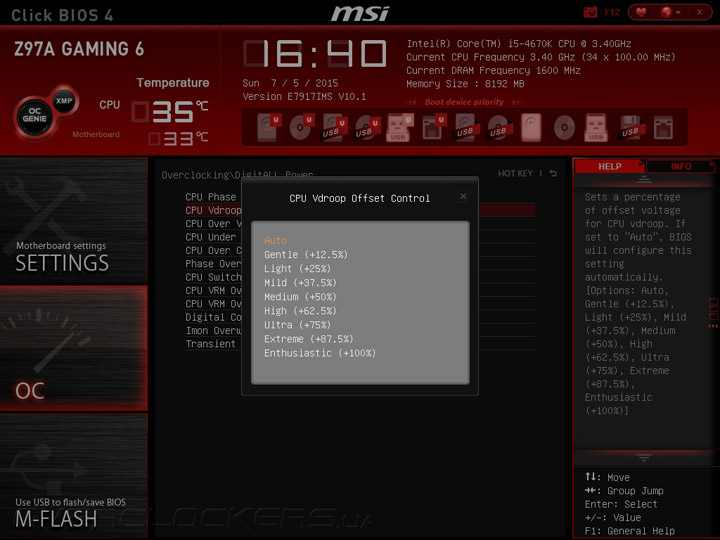
Task: Open the M-FLASH section
Action: (x=73, y=476)
